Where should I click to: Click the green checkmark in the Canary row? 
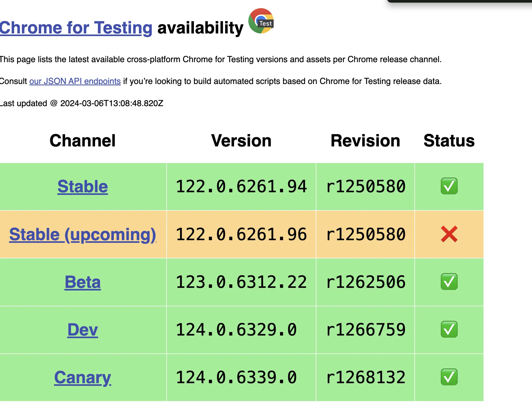(449, 377)
